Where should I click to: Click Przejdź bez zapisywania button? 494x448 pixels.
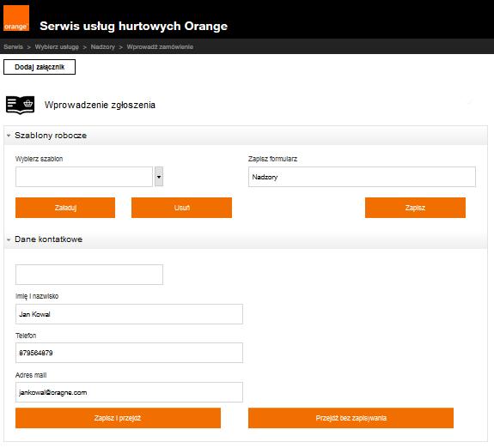coord(351,418)
